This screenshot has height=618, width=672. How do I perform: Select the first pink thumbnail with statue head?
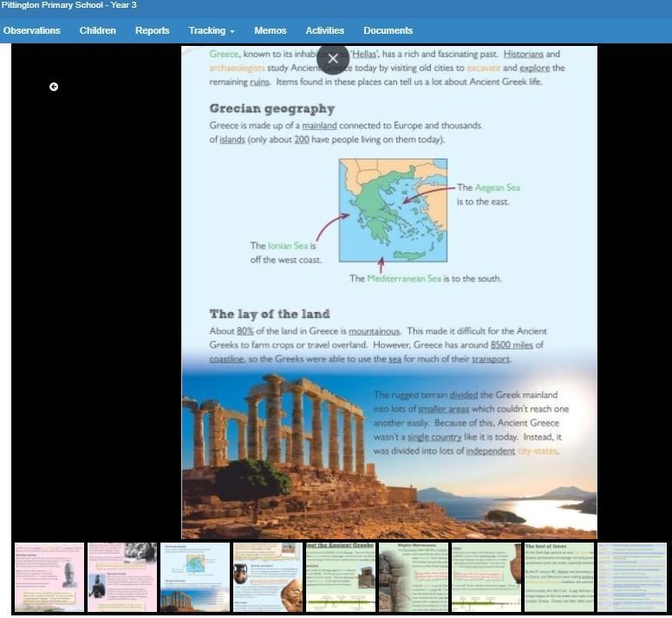tap(49, 577)
